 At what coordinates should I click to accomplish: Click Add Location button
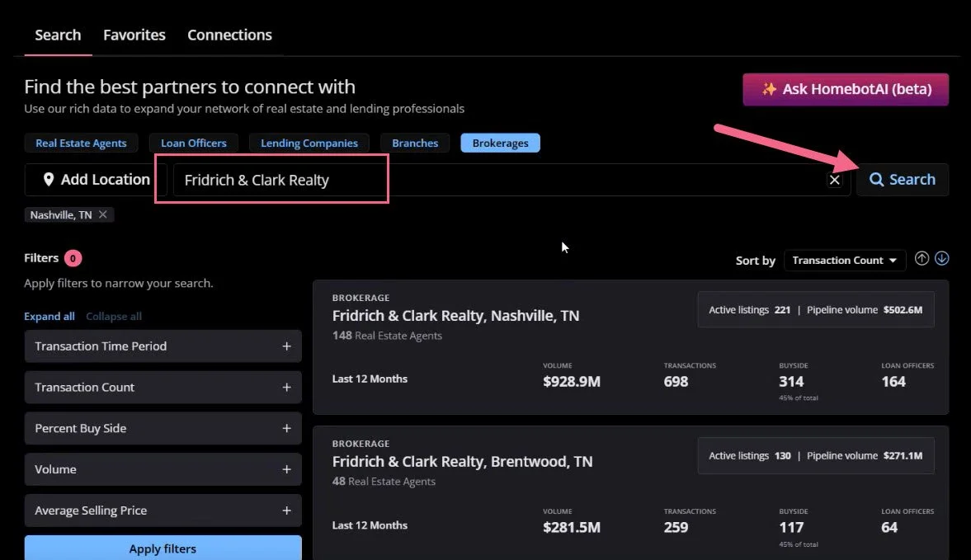point(97,180)
